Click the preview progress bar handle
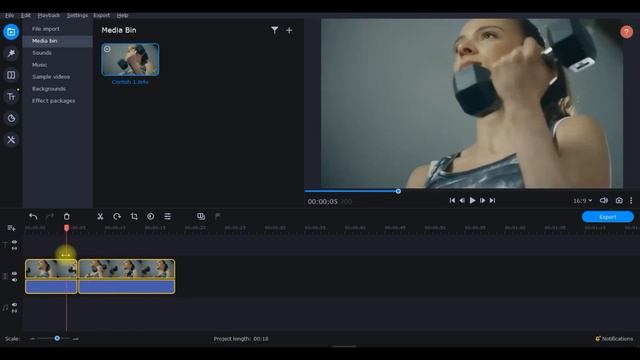This screenshot has height=360, width=640. (x=398, y=191)
